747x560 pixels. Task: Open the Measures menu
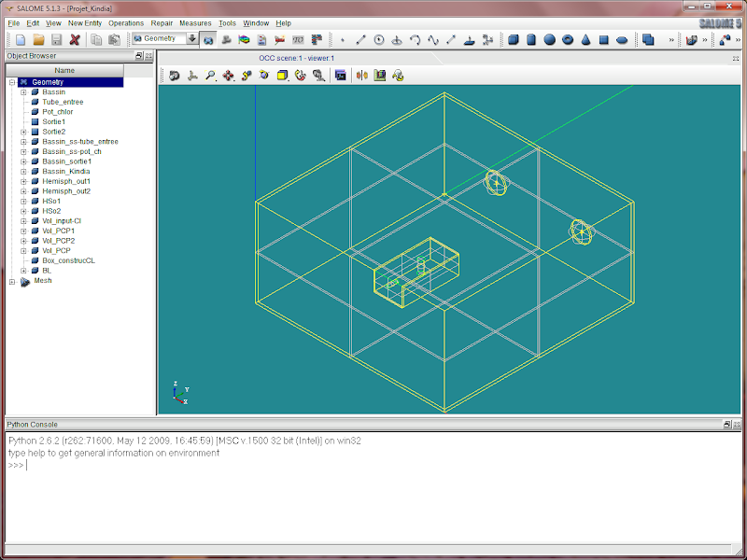(195, 22)
